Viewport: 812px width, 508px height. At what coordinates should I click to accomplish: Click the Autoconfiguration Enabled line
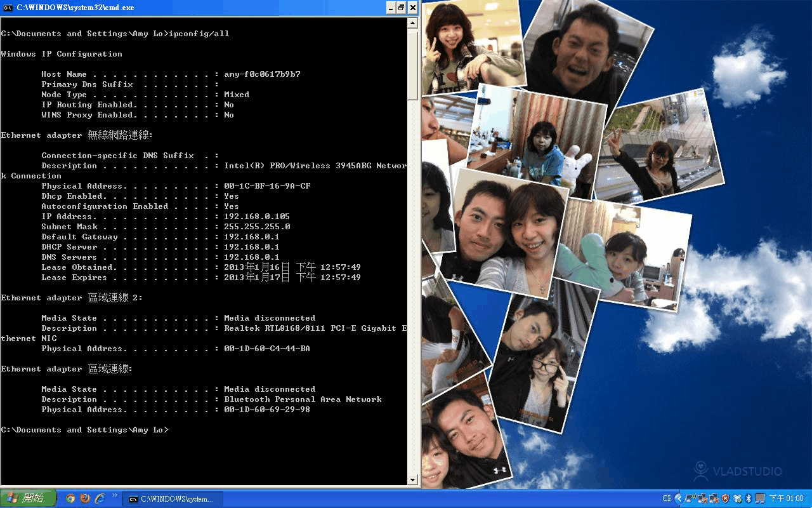tap(140, 206)
